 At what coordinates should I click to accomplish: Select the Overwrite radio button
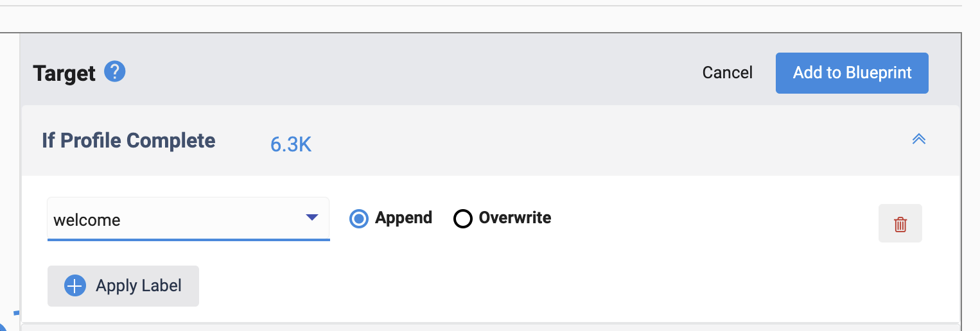pyautogui.click(x=463, y=219)
